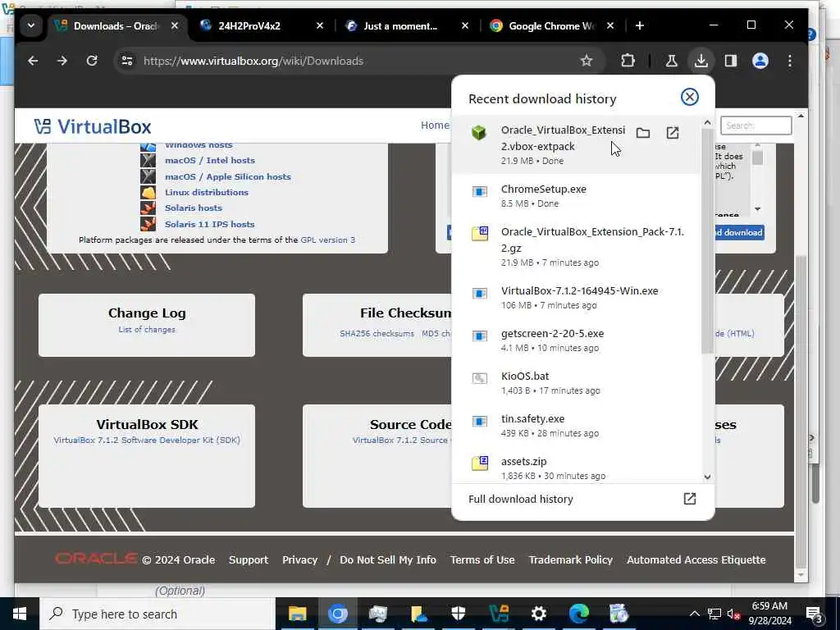
Task: Open the Chrome extensions puzzle icon
Action: tap(628, 61)
